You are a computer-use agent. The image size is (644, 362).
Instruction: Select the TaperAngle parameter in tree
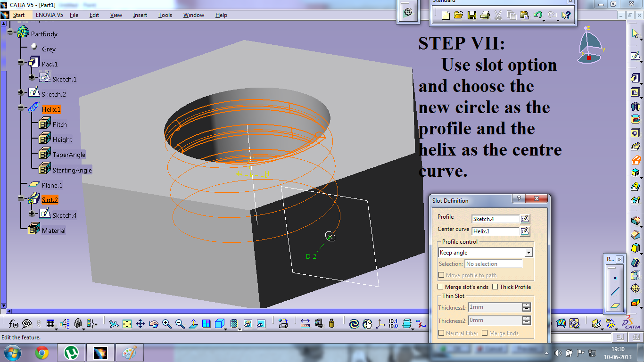click(x=69, y=155)
